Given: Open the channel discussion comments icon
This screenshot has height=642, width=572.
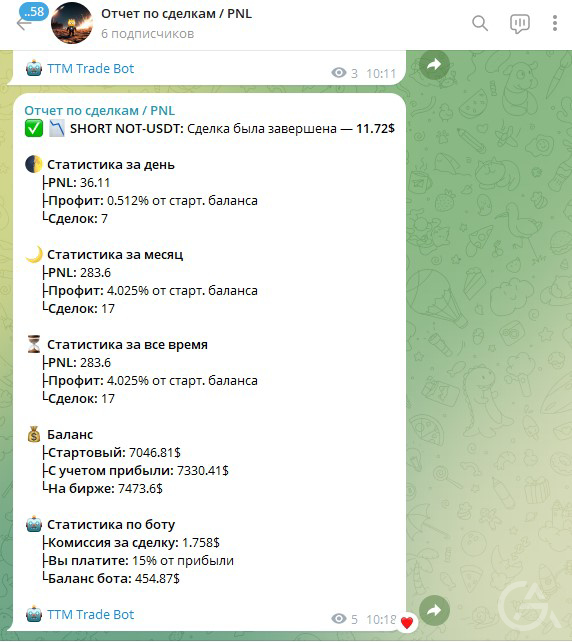Looking at the screenshot, I should 520,24.
